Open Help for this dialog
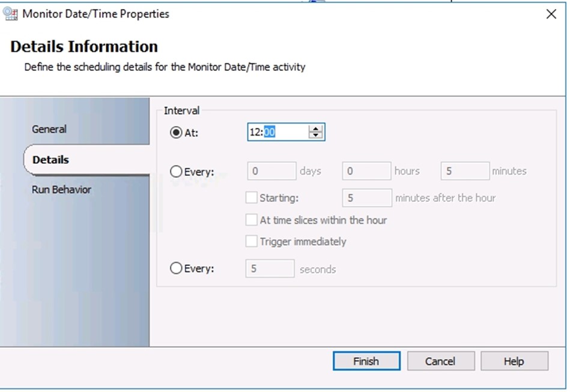This screenshot has height=392, width=570. pyautogui.click(x=514, y=361)
